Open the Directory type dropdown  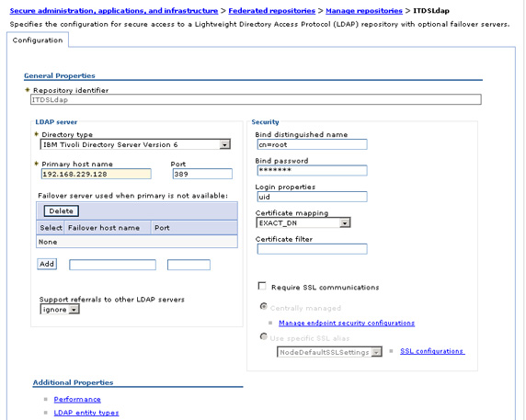click(x=135, y=144)
